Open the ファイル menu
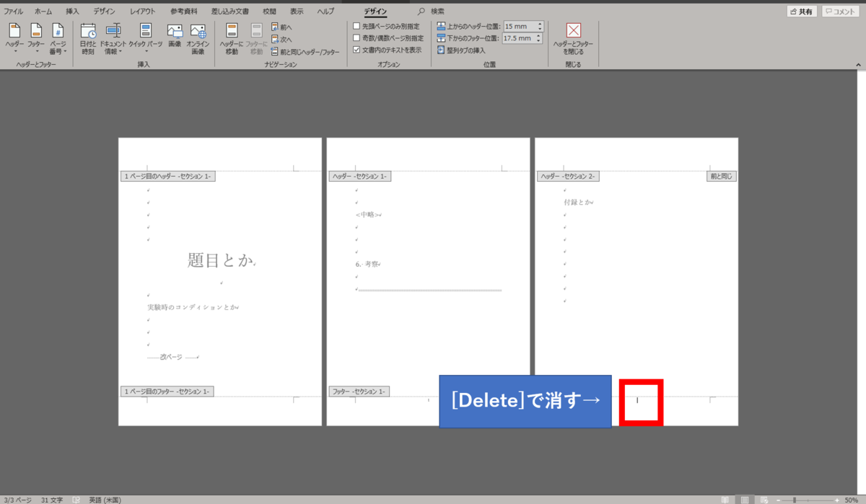Image resolution: width=866 pixels, height=504 pixels. point(14,12)
